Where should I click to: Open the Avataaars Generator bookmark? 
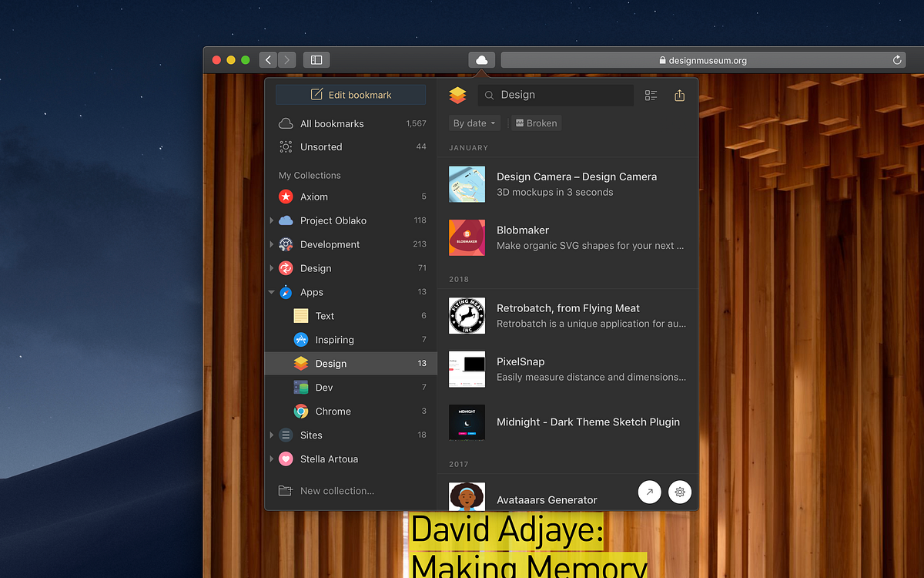(567, 493)
